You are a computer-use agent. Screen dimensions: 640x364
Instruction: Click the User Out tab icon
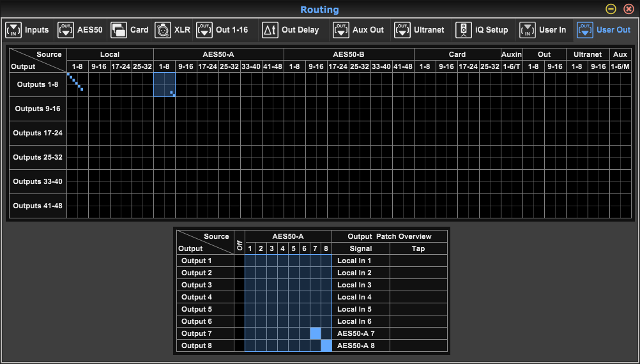pyautogui.click(x=585, y=30)
